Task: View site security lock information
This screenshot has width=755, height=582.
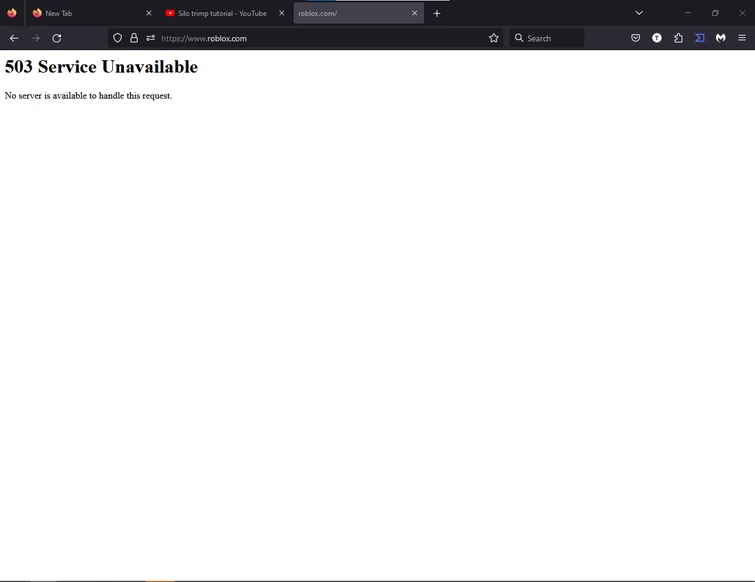Action: 134,38
